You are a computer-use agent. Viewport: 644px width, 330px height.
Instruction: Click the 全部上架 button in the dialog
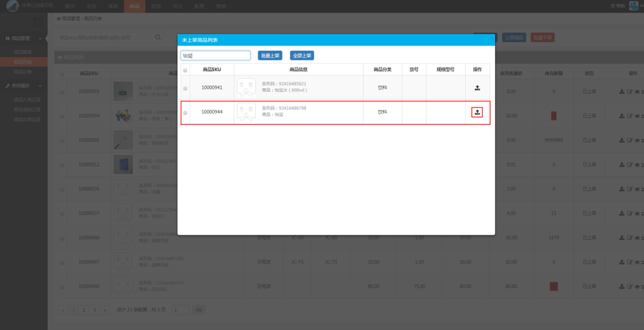click(302, 55)
